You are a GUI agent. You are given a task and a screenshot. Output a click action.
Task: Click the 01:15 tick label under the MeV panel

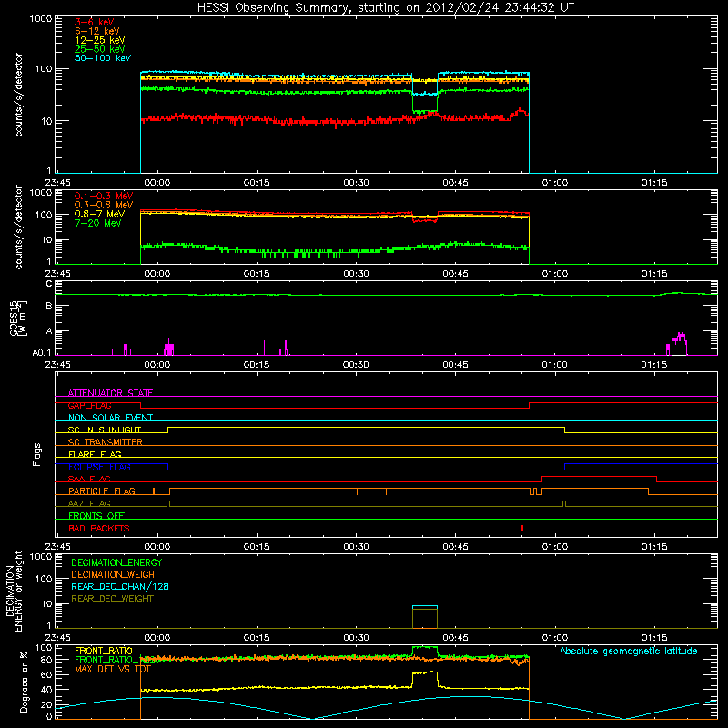(x=654, y=274)
